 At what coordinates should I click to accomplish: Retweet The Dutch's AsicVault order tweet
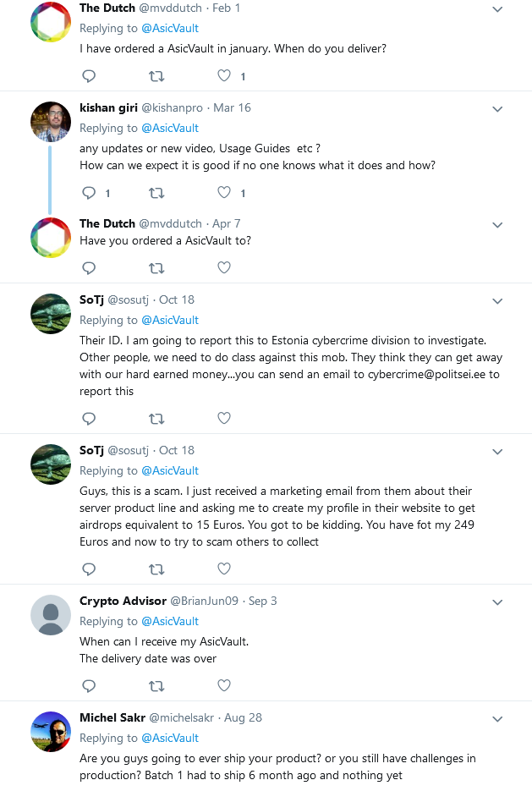click(x=156, y=76)
